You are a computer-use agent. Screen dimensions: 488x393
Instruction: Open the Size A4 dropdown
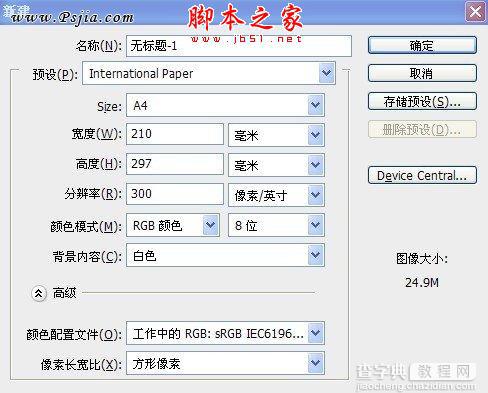click(x=225, y=105)
